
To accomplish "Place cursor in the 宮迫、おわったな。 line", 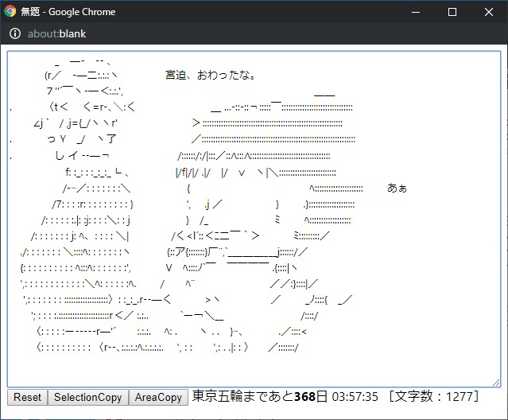I will pos(211,76).
